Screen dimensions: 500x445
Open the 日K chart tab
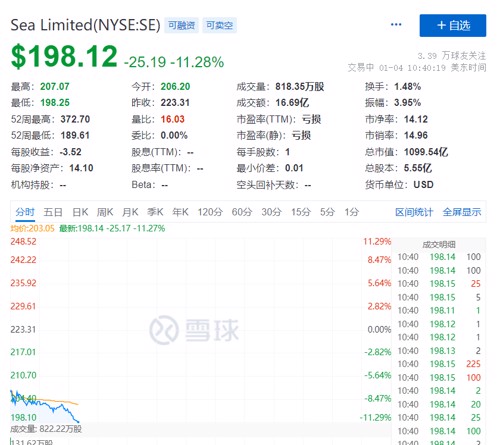(80, 212)
